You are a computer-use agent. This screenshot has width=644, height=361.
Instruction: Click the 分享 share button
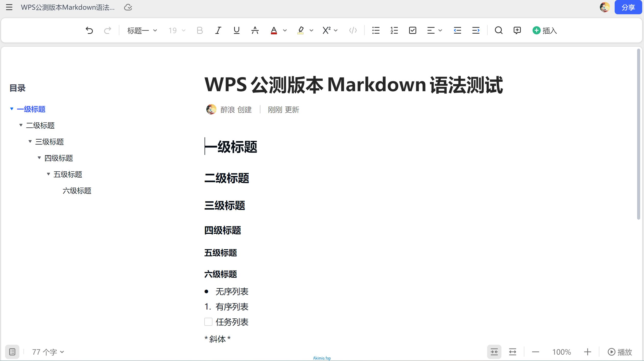pyautogui.click(x=628, y=7)
